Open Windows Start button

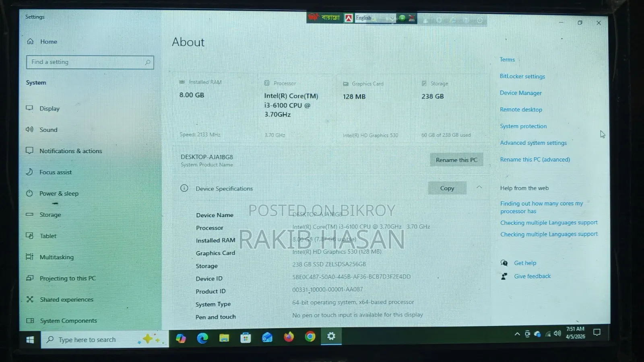(x=30, y=340)
